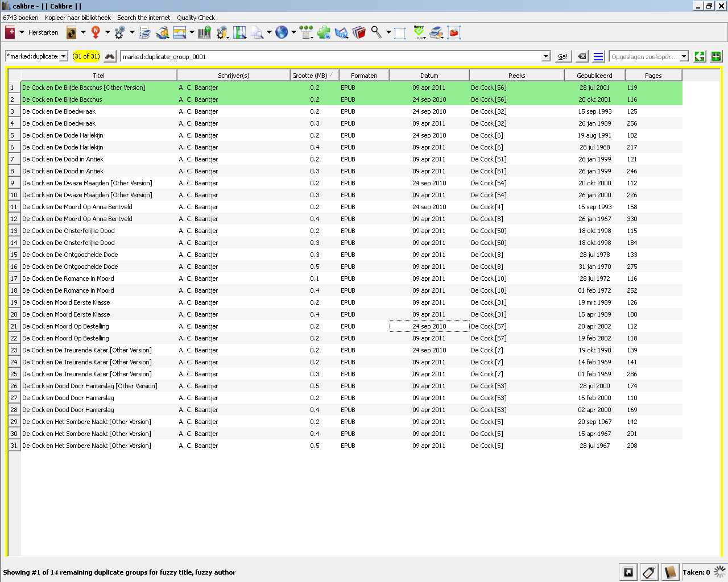
Task: Toggle the tag browser icon in status bar
Action: pyautogui.click(x=649, y=572)
